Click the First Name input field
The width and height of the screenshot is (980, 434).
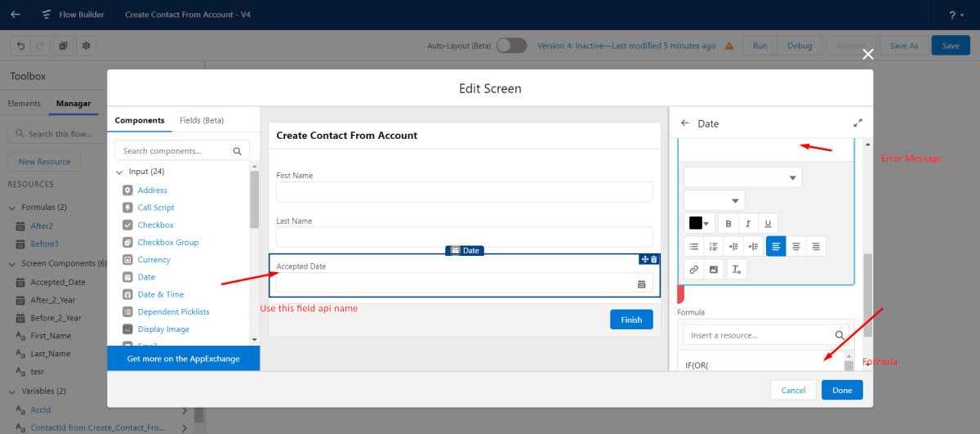[465, 192]
